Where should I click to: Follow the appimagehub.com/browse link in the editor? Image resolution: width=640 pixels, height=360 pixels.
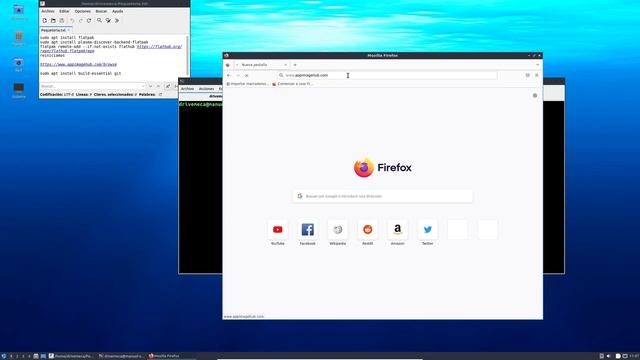click(x=78, y=64)
